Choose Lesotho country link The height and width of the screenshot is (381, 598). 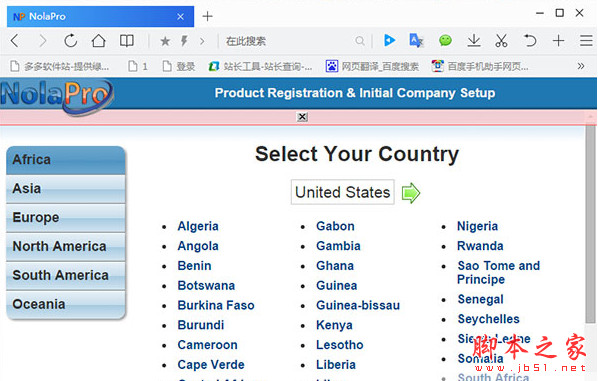point(340,345)
